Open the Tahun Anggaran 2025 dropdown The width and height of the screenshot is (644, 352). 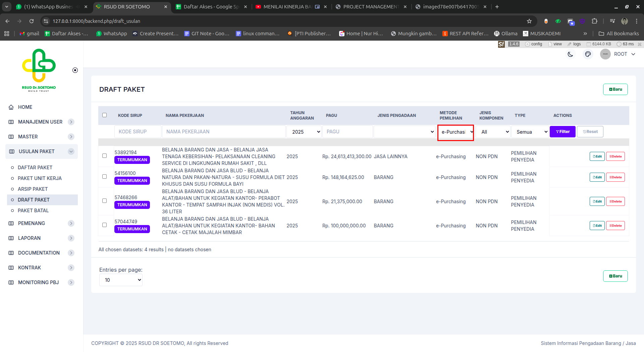304,132
